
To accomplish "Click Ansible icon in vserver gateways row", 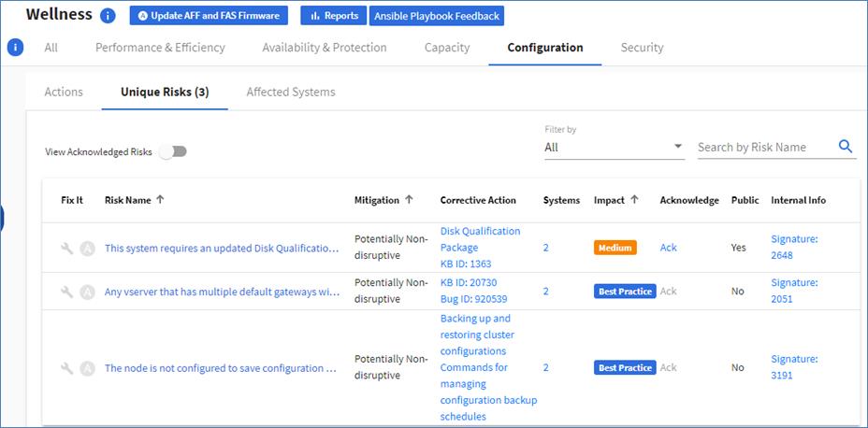I will [x=87, y=292].
